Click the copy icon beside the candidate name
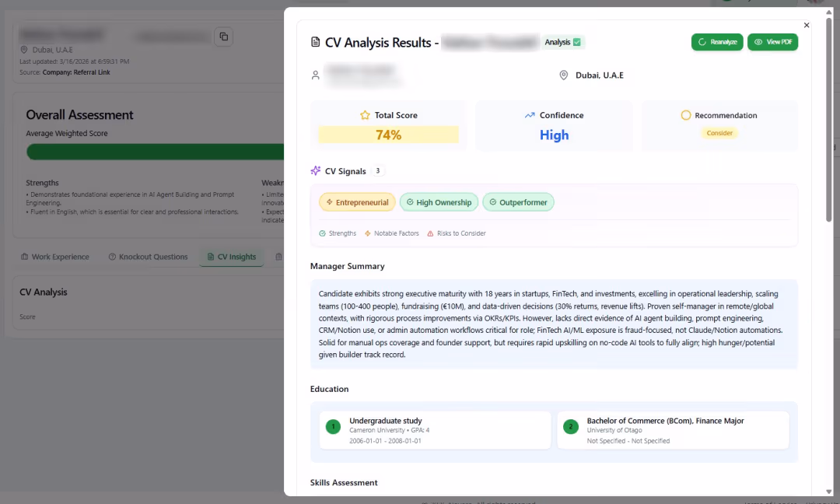 point(223,37)
